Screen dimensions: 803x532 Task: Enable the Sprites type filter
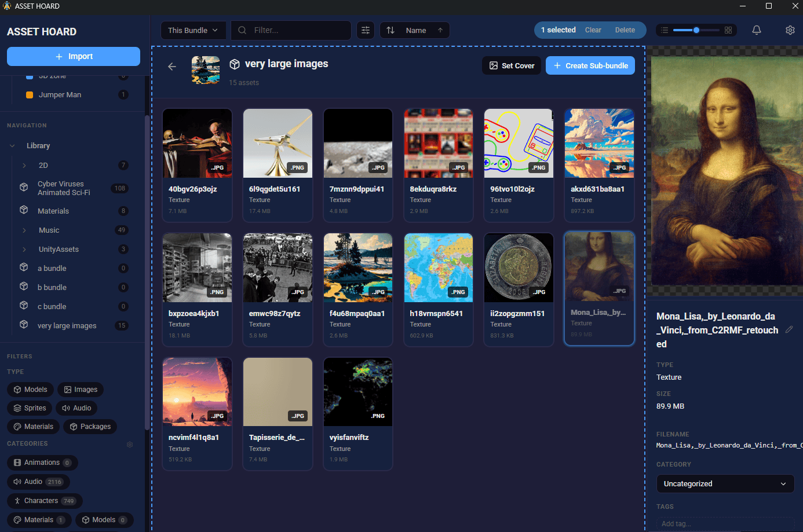[30, 408]
